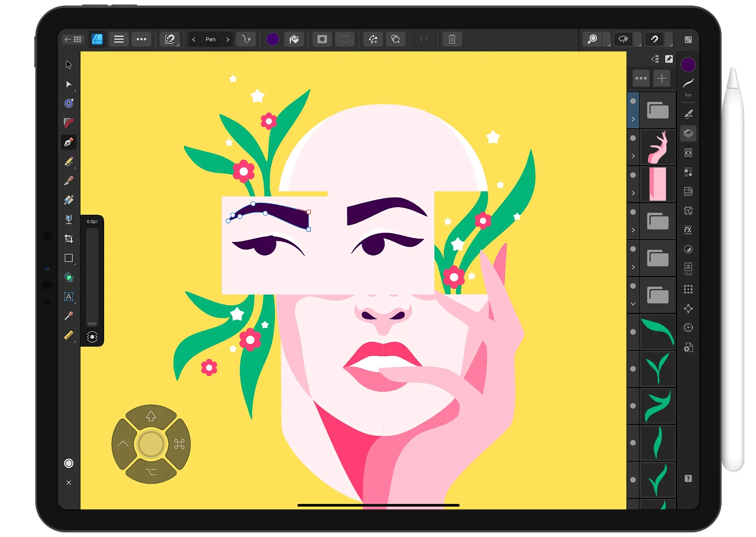The width and height of the screenshot is (756, 537).
Task: Toggle visibility of the pink rectangle layer
Action: (633, 175)
